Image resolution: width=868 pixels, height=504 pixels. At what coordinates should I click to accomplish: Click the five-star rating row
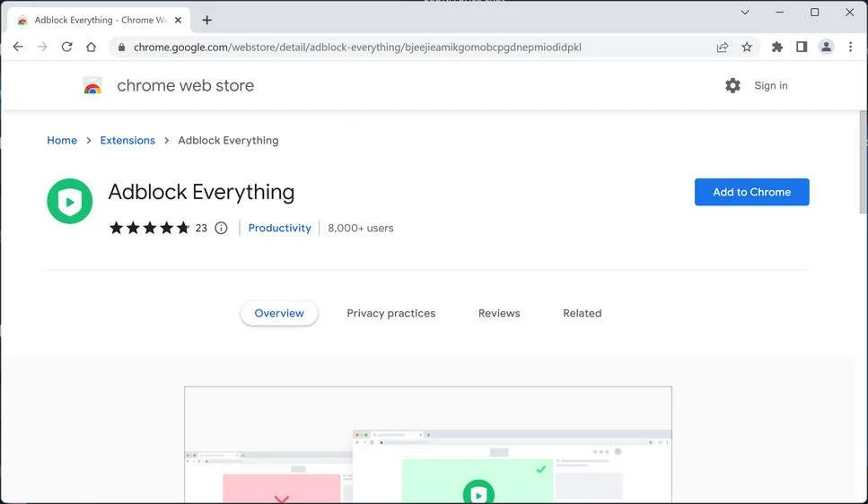pos(150,228)
